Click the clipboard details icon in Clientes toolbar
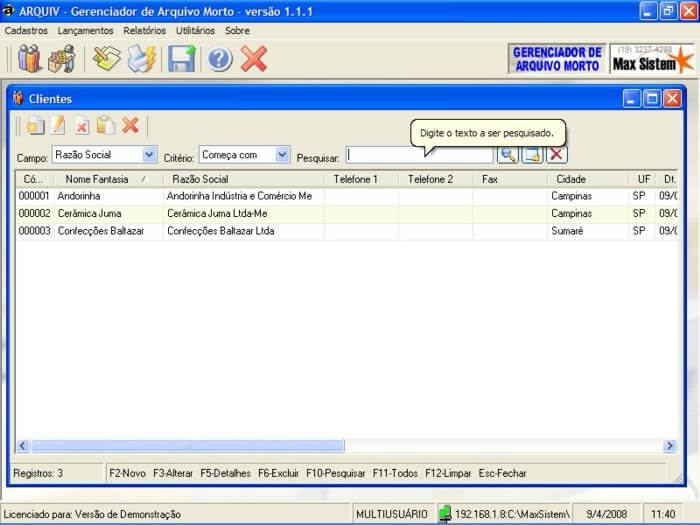 [106, 125]
